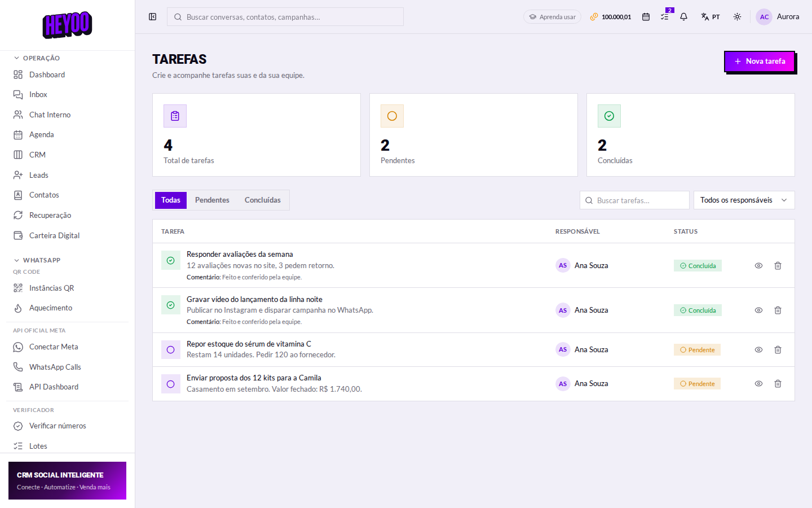Mark Repor estoque do sérum task done
The width and height of the screenshot is (812, 508).
(x=171, y=350)
